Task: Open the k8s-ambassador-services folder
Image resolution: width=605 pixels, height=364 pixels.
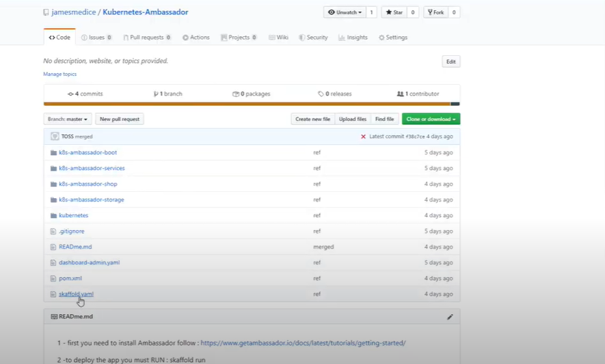Action: (x=92, y=168)
